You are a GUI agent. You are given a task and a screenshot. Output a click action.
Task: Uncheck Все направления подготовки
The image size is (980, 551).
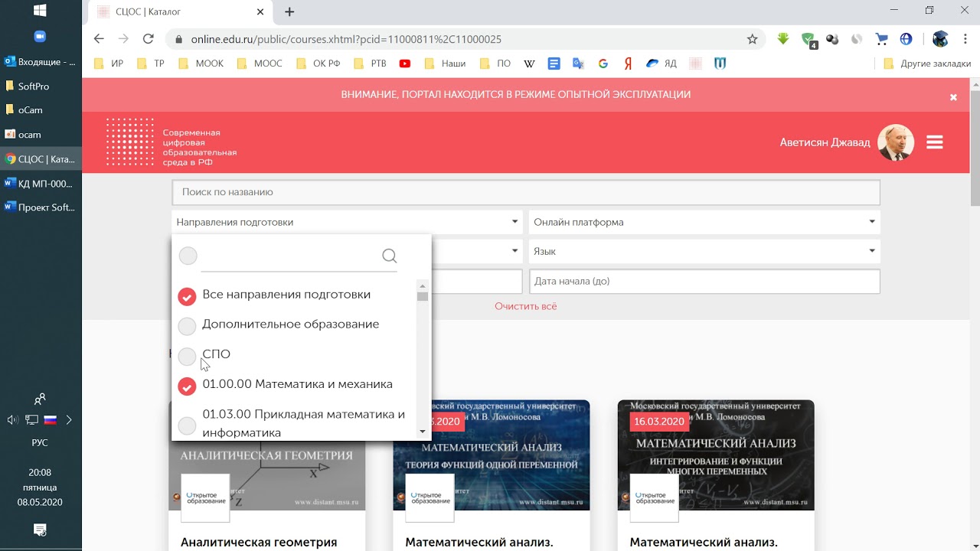[x=187, y=296]
